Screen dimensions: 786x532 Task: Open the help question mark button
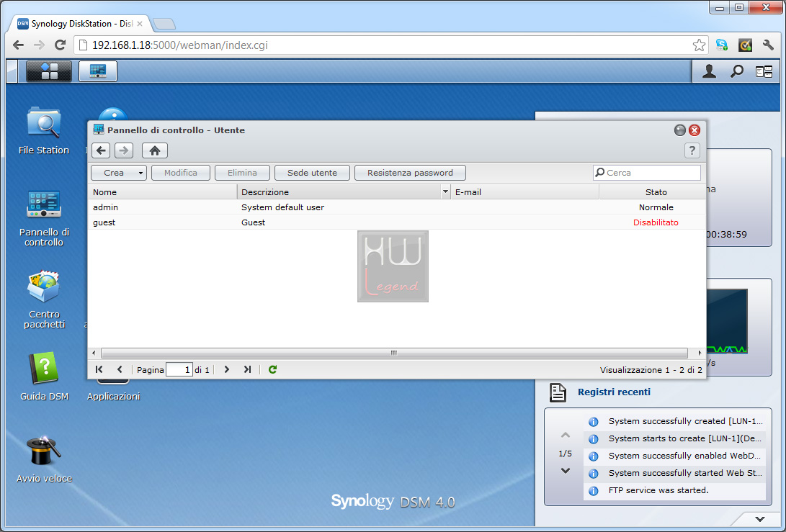tap(692, 150)
